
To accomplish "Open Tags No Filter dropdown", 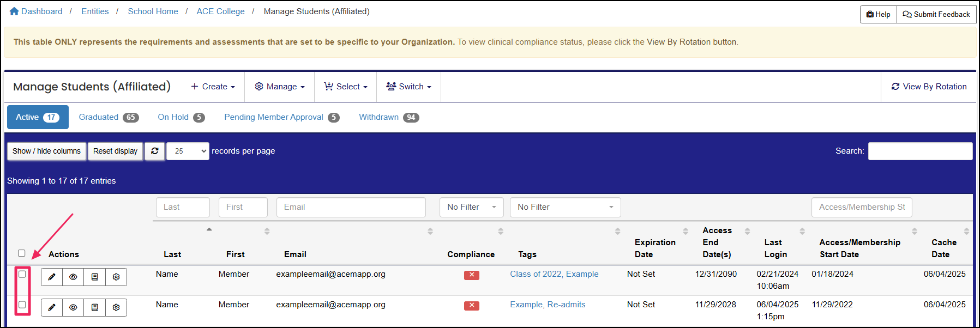I will (566, 207).
